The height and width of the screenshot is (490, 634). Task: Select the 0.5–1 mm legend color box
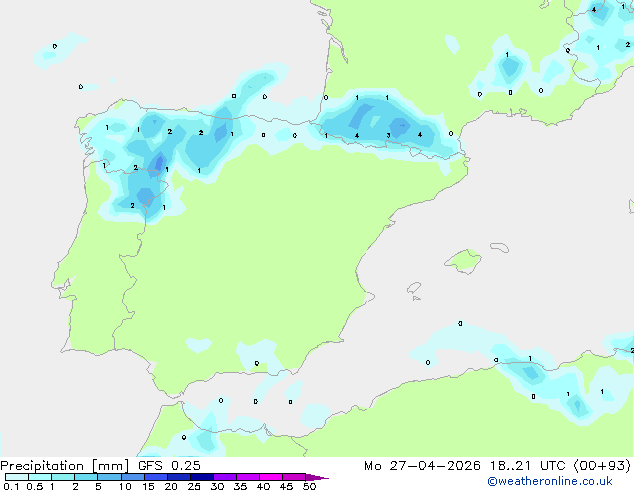(x=40, y=477)
